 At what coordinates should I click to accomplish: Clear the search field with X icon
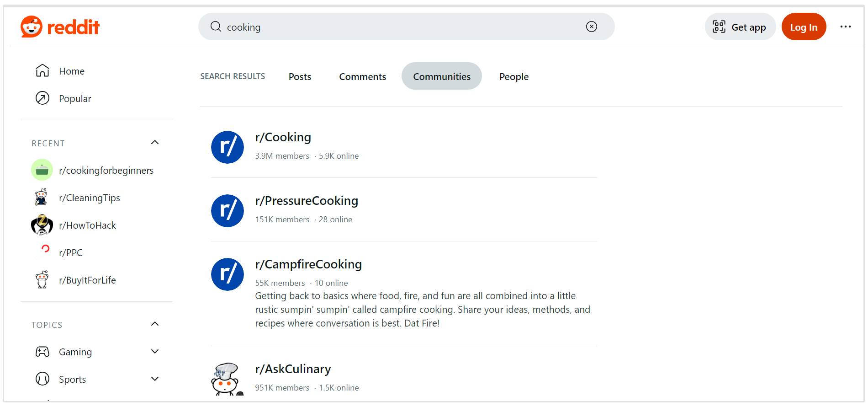[x=591, y=27]
